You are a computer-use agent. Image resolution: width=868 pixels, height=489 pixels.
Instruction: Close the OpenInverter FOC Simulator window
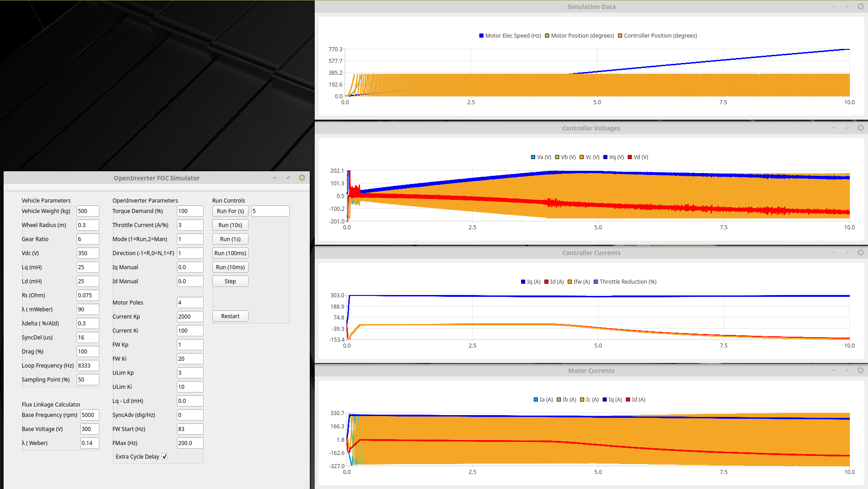coord(302,178)
